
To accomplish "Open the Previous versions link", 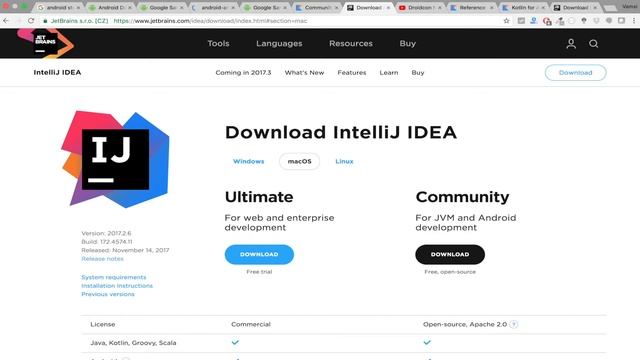I will tap(108, 294).
